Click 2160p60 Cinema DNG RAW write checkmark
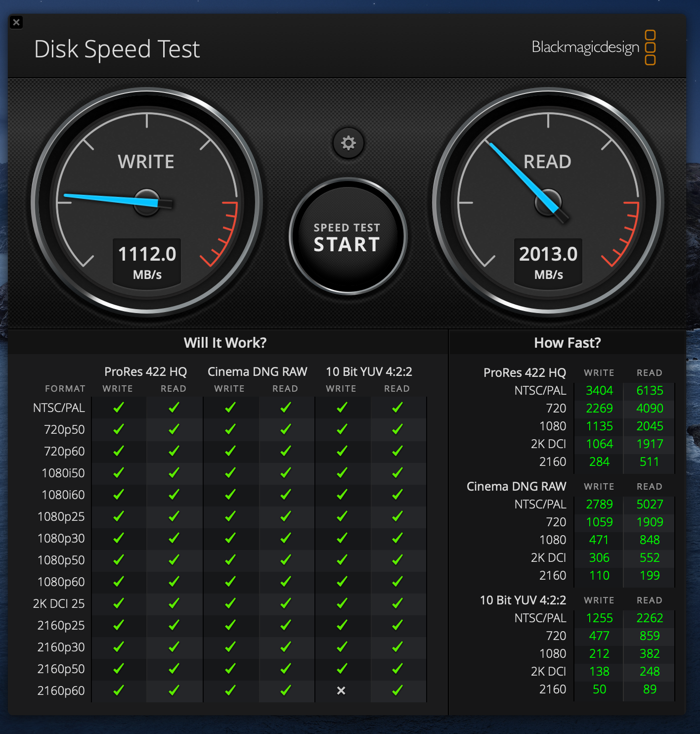This screenshot has height=734, width=700. tap(230, 690)
